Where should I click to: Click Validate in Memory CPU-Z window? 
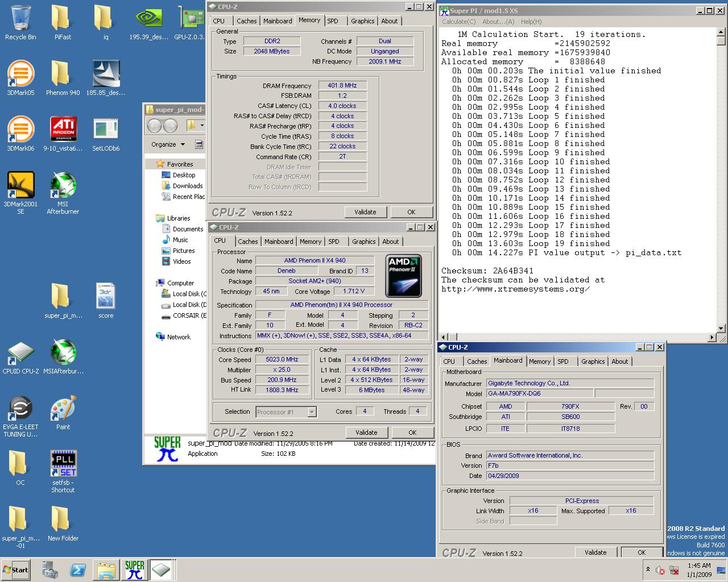[365, 212]
